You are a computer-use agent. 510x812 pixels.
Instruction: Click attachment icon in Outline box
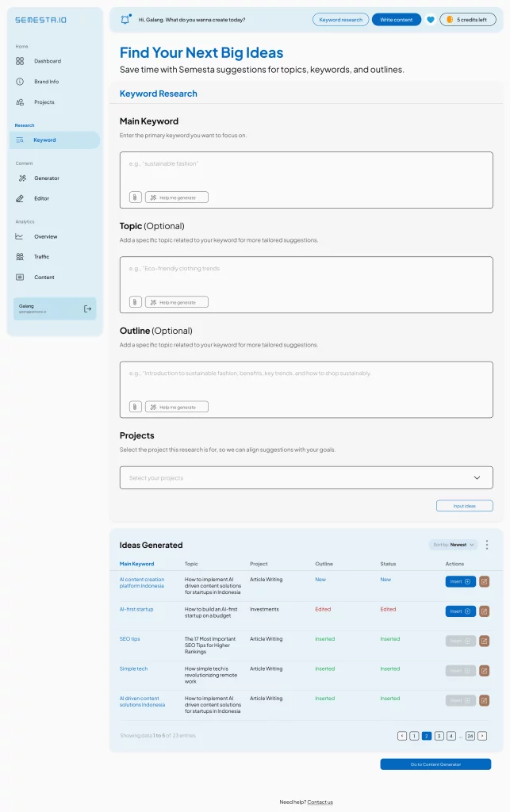click(x=135, y=407)
